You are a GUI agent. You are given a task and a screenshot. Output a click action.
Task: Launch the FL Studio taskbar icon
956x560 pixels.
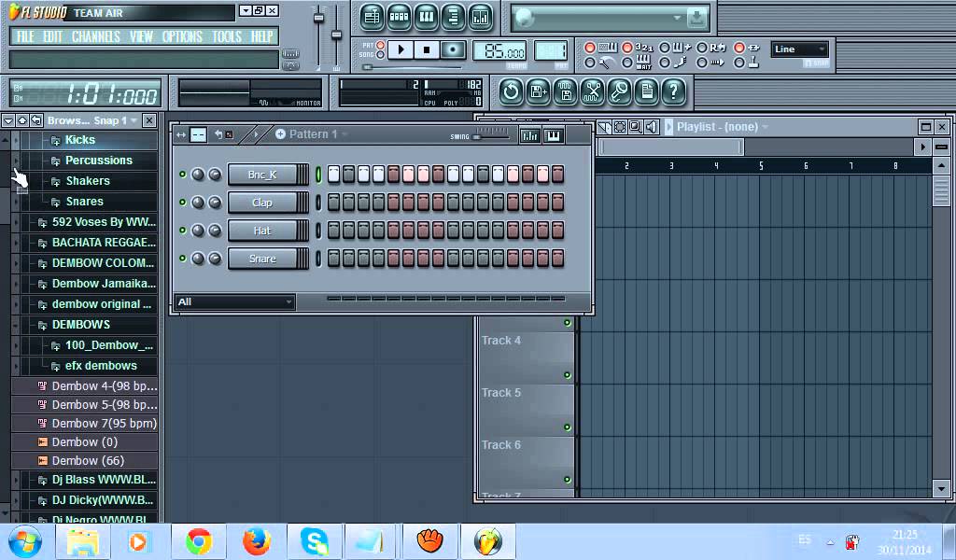coord(488,541)
